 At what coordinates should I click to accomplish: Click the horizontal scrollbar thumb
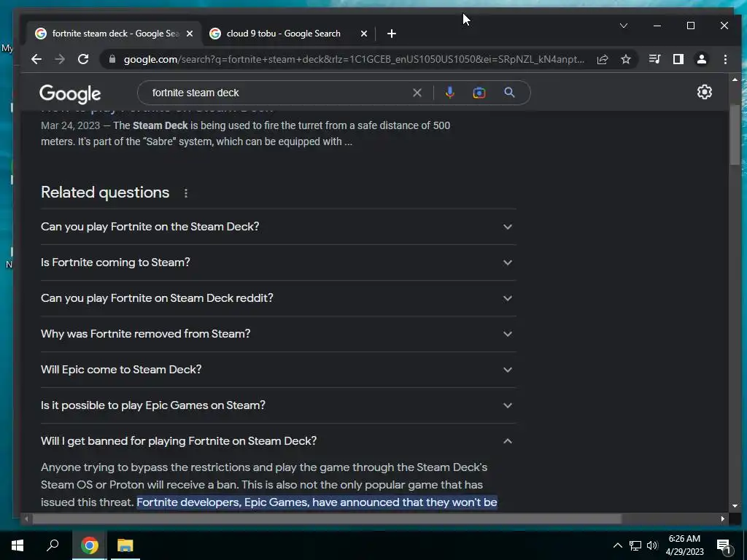(x=327, y=518)
